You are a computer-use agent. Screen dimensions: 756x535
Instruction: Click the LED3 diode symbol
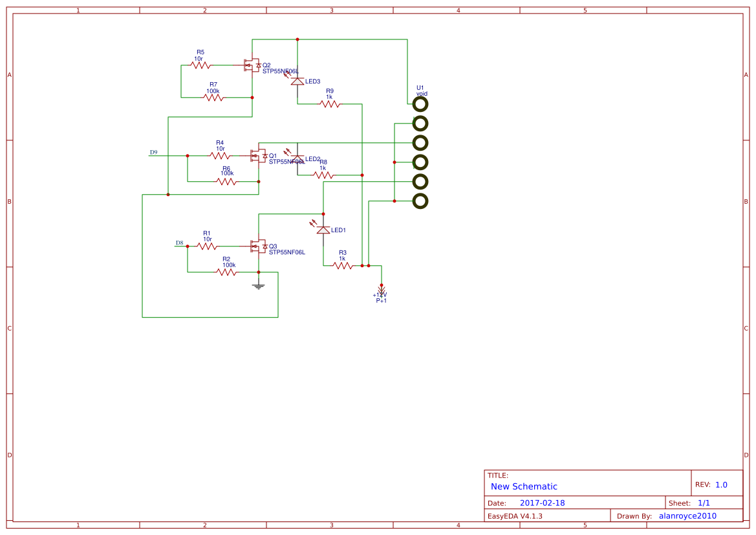(296, 82)
